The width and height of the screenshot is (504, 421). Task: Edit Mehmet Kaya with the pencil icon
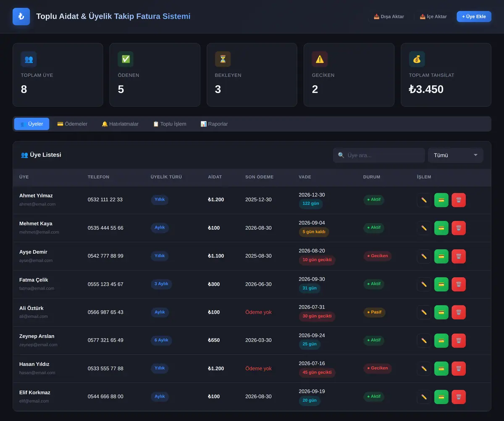pyautogui.click(x=424, y=228)
